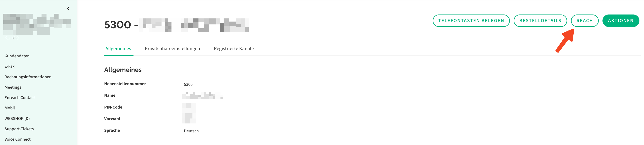This screenshot has height=145, width=644.
Task: Select Mobil from the sidebar
Action: pyautogui.click(x=10, y=108)
